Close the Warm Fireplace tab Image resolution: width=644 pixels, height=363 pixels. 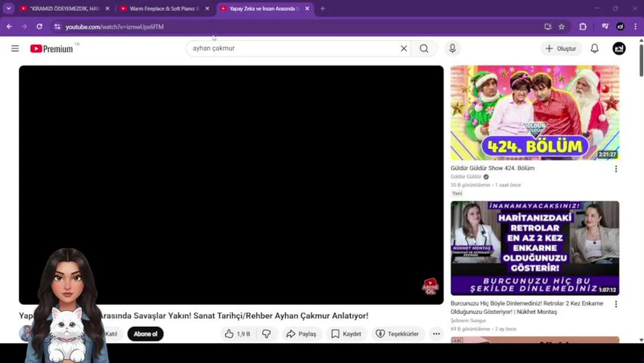click(x=207, y=9)
